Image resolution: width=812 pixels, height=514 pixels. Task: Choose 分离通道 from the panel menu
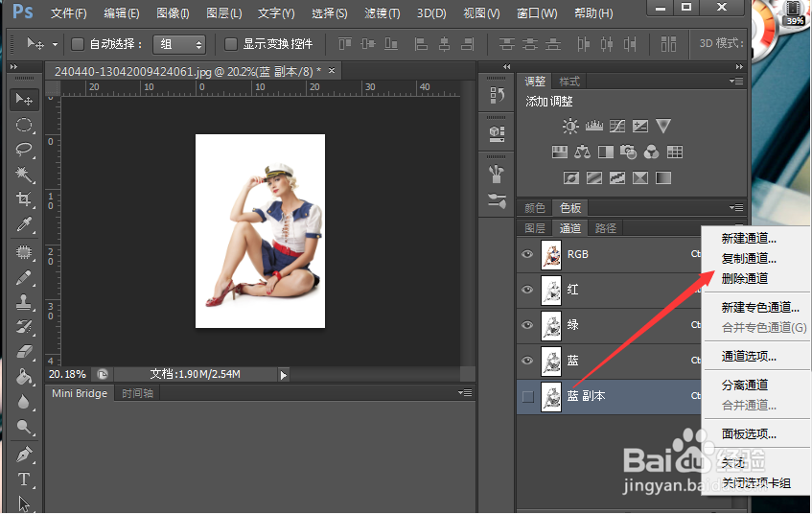point(745,385)
